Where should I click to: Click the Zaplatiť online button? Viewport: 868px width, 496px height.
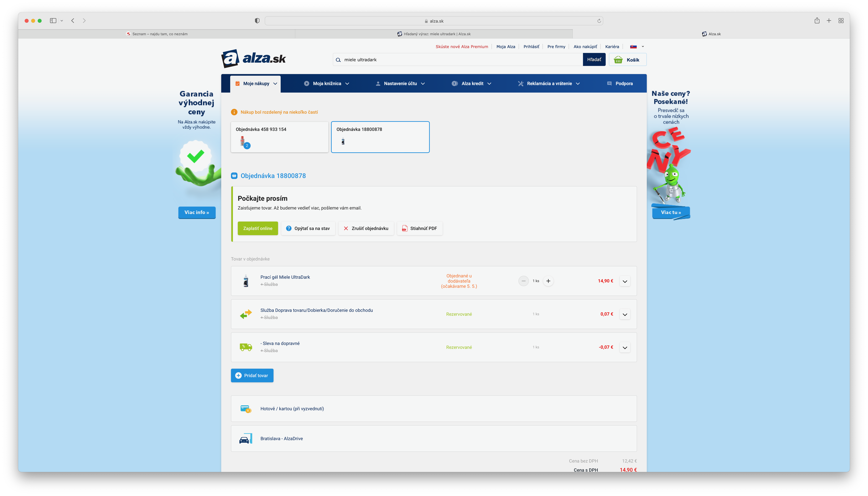click(258, 229)
